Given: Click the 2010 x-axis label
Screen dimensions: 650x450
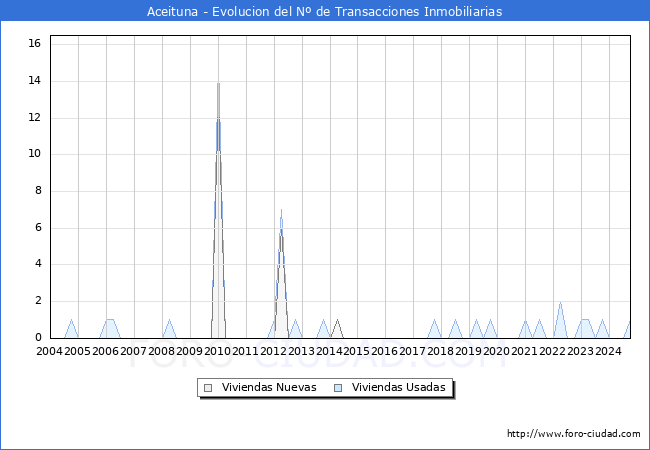Looking at the screenshot, I should [x=218, y=351].
